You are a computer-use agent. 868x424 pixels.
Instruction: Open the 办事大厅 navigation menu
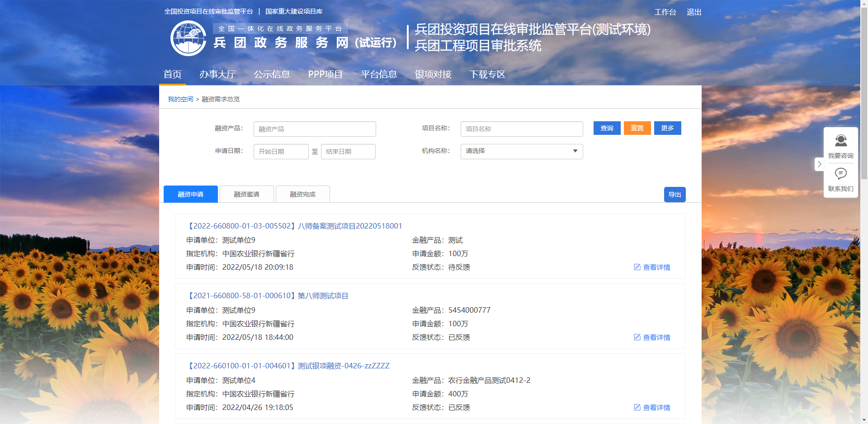pos(217,74)
